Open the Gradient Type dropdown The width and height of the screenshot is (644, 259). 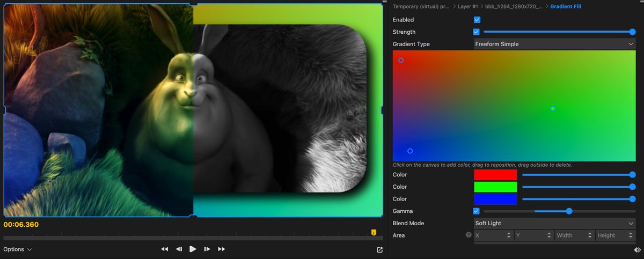[x=555, y=44]
